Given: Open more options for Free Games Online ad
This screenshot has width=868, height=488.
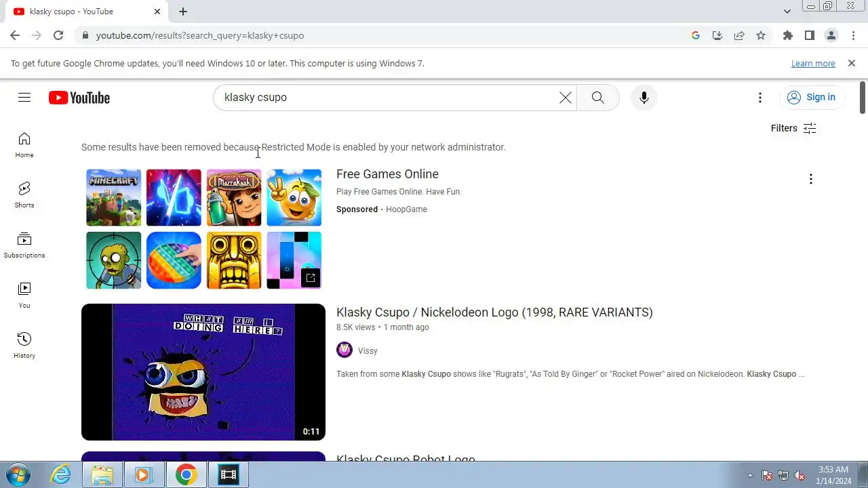Looking at the screenshot, I should click(x=810, y=179).
